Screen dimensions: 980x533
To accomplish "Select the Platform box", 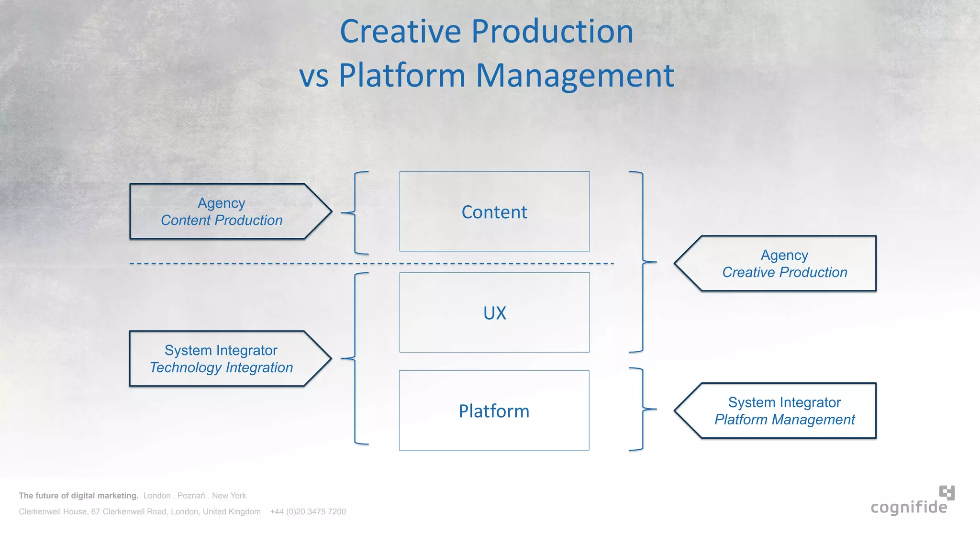I will (x=494, y=411).
